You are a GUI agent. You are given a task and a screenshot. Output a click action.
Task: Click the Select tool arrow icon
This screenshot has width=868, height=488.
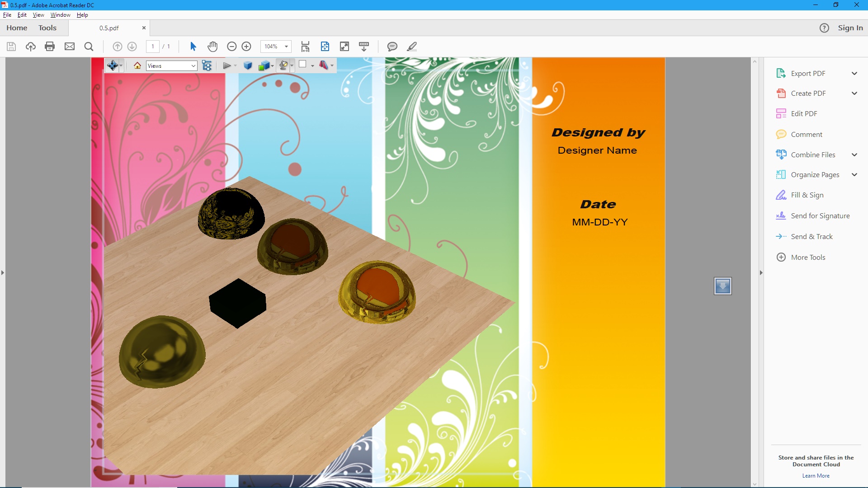point(193,47)
